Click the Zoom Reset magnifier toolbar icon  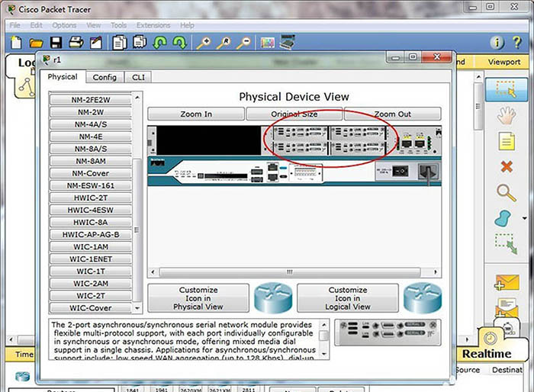point(224,43)
